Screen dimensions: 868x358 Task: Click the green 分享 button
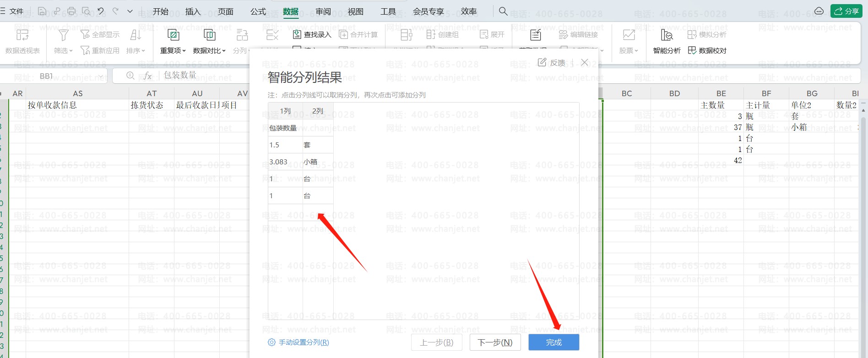846,11
